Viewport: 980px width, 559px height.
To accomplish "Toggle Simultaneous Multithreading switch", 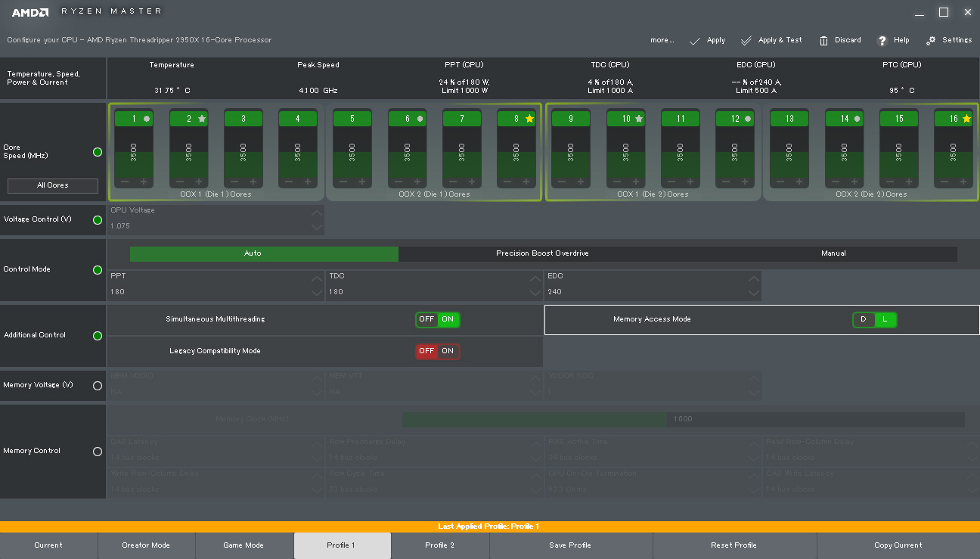I will pos(437,319).
